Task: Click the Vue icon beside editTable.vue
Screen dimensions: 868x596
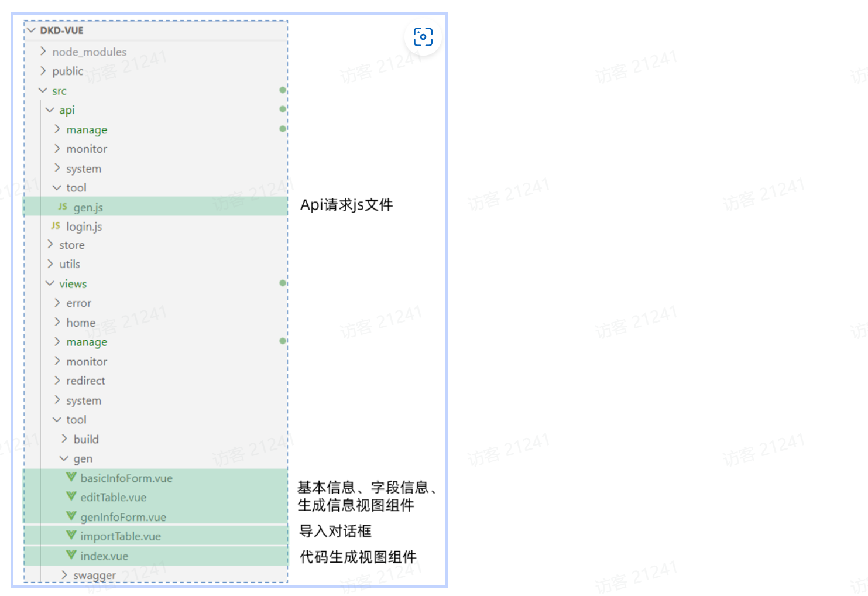Action: [x=71, y=496]
